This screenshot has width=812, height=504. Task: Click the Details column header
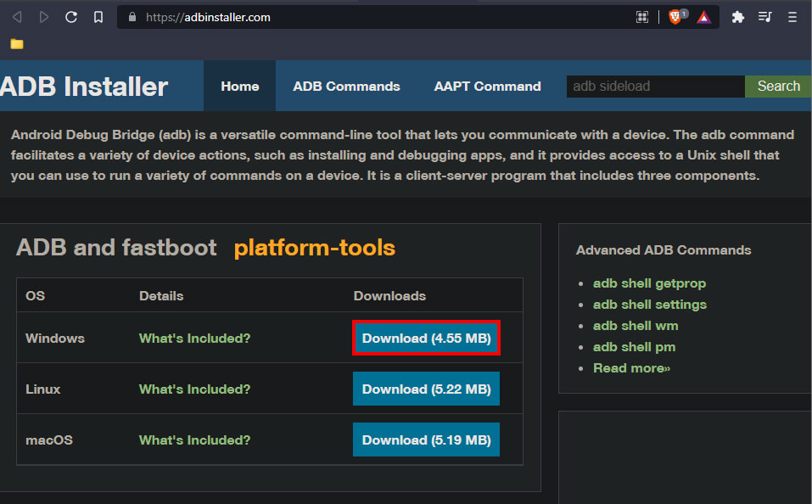pyautogui.click(x=161, y=296)
